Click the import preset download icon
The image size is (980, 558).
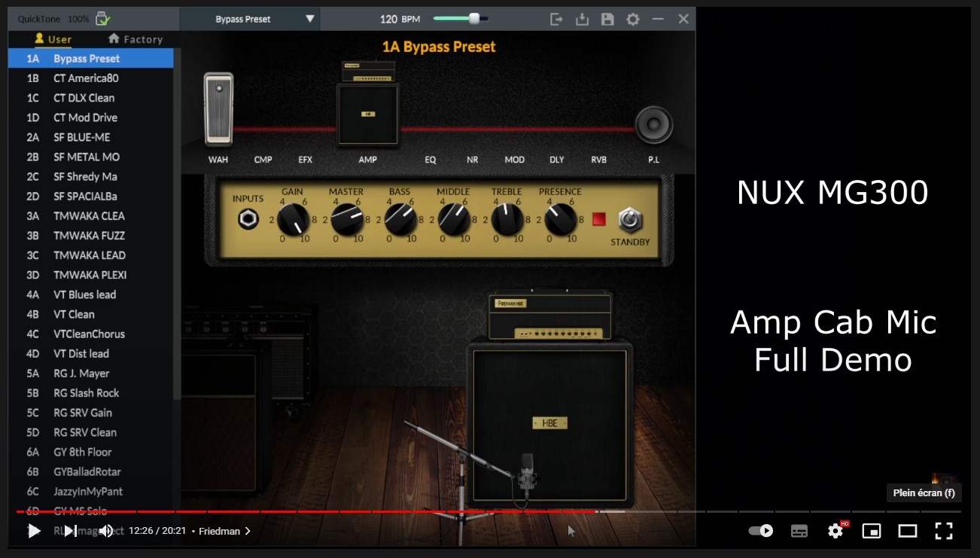click(x=582, y=19)
